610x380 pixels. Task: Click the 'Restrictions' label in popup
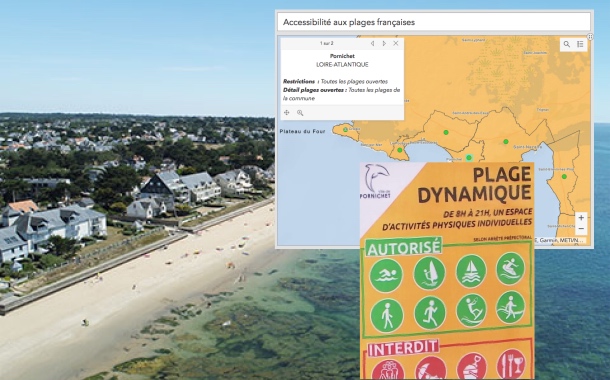[x=299, y=82]
